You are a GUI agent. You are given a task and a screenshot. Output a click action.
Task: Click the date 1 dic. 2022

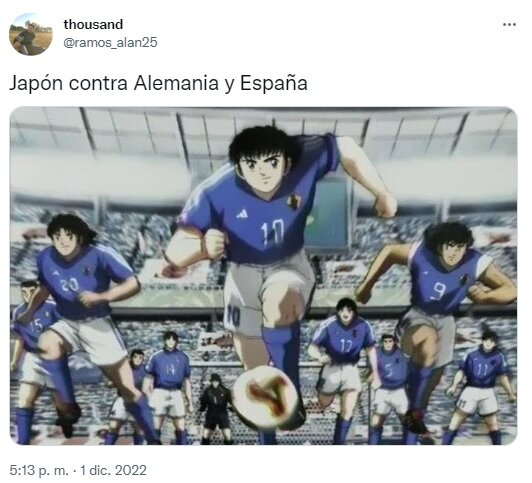(x=113, y=470)
